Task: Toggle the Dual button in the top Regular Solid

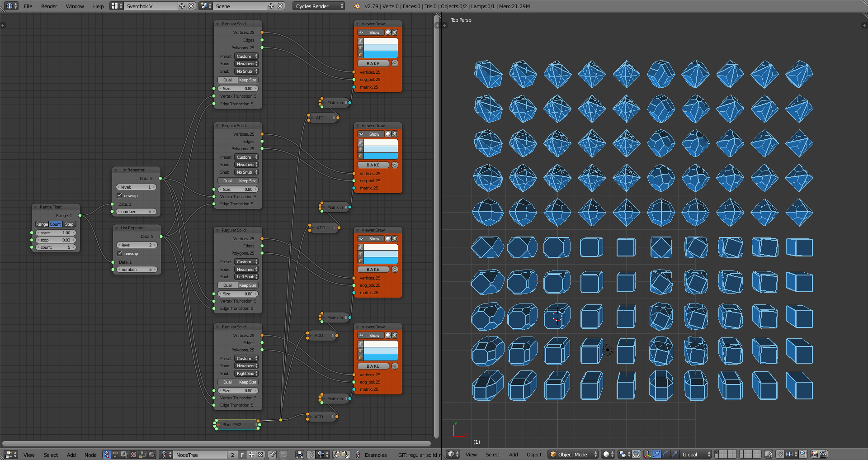Action: click(x=227, y=80)
